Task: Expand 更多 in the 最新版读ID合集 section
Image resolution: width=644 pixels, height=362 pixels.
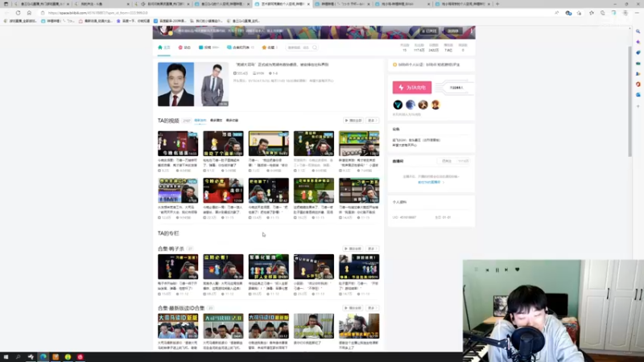Action: [x=372, y=308]
